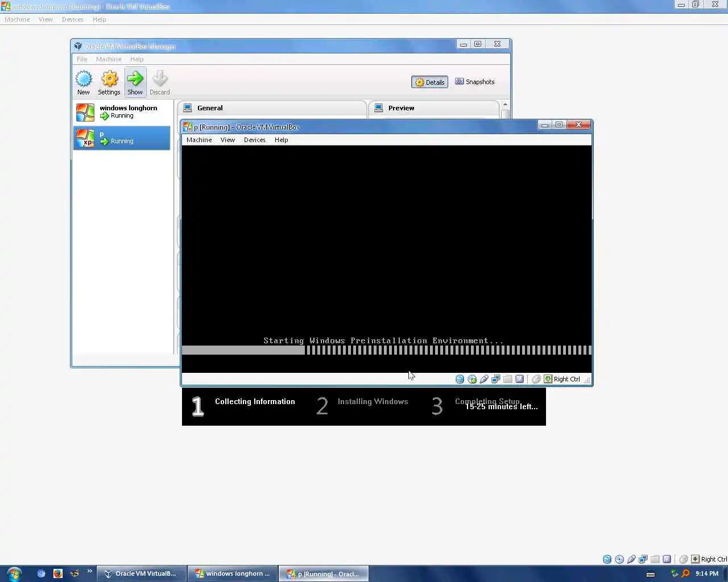728x582 pixels.
Task: Click USB device icon in p window status bar
Action: tap(484, 379)
